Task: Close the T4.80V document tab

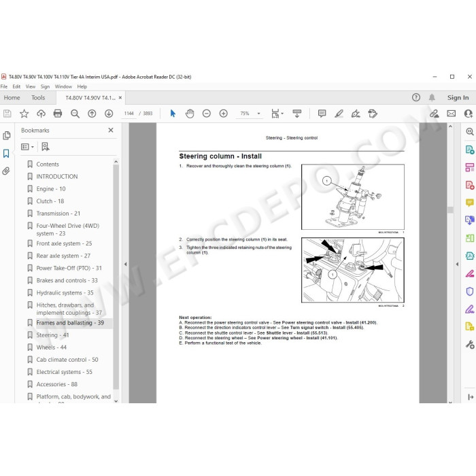Action: tap(120, 98)
